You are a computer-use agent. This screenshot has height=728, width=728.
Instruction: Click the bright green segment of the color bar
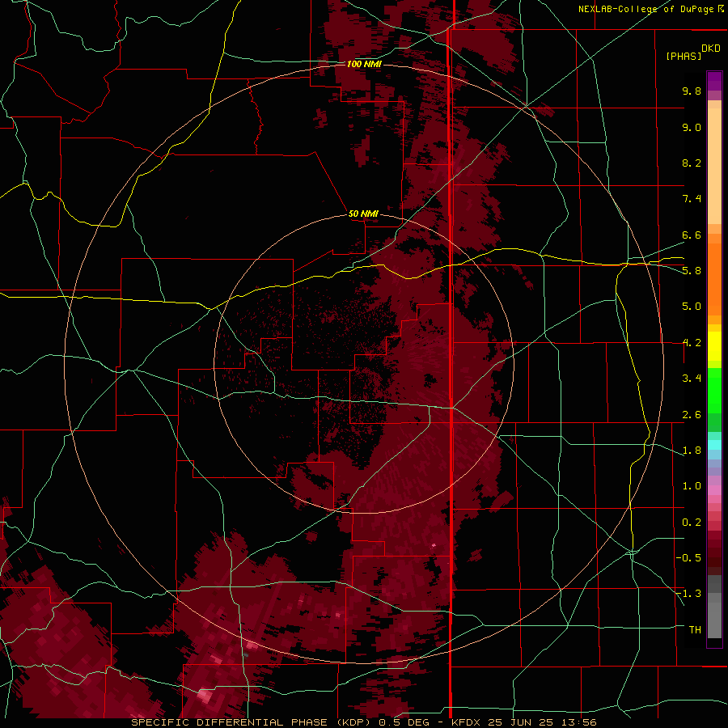714,390
